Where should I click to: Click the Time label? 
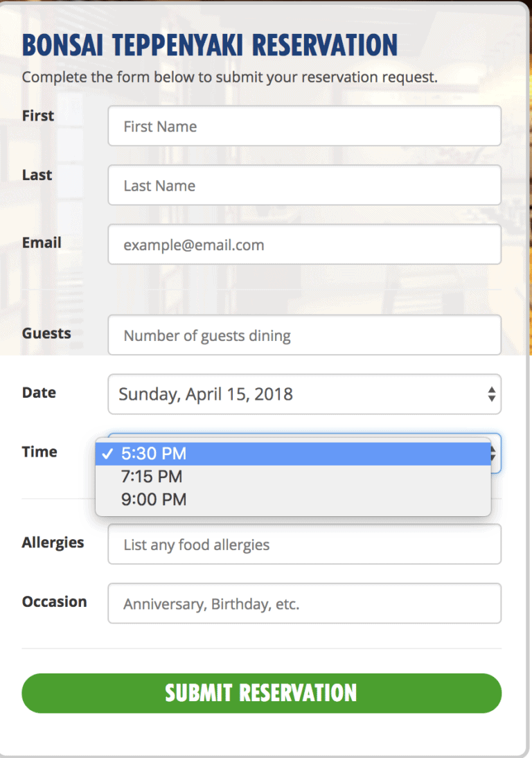39,452
